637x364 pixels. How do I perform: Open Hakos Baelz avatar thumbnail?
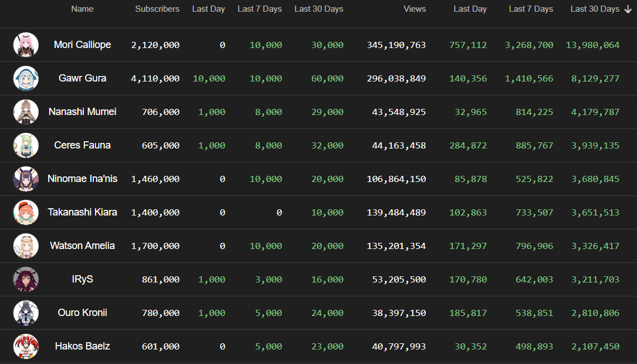26,346
